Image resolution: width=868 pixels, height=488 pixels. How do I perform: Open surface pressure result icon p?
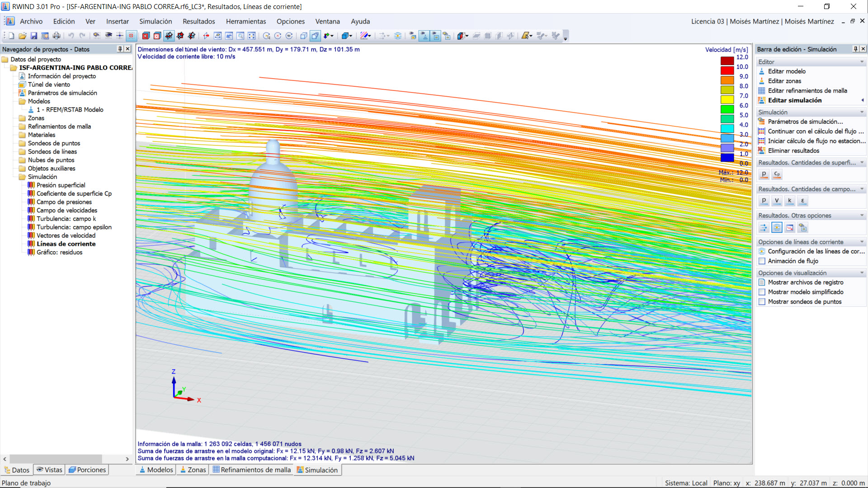(x=764, y=174)
